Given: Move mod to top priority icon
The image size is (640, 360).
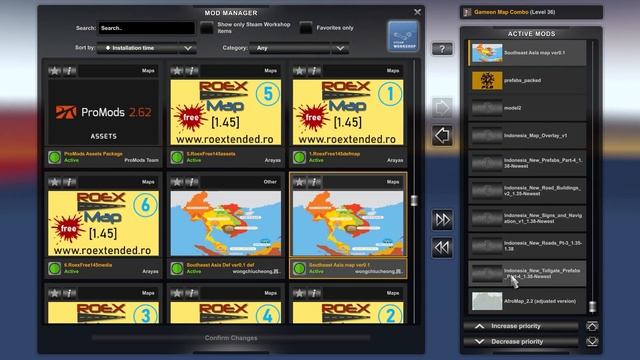Looking at the screenshot, I should tap(592, 326).
